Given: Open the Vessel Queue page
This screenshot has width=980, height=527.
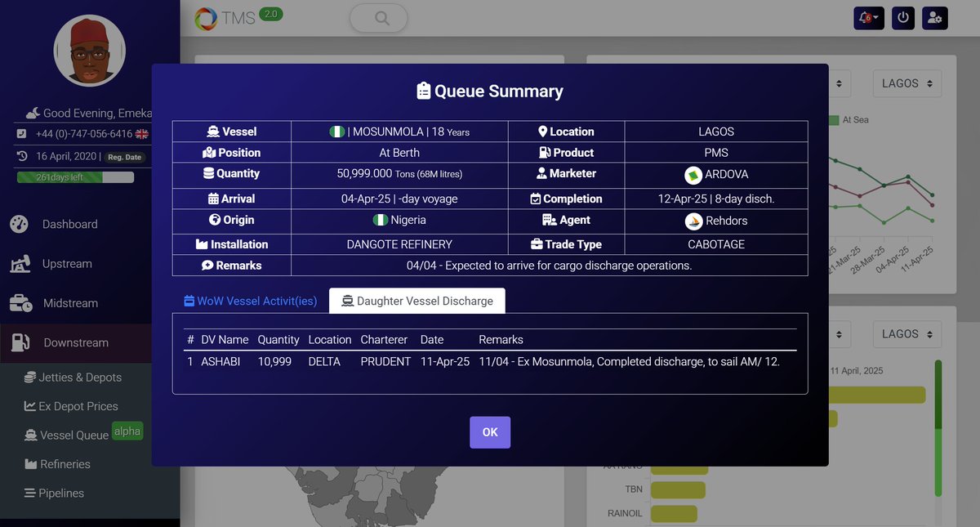Looking at the screenshot, I should click(x=74, y=435).
